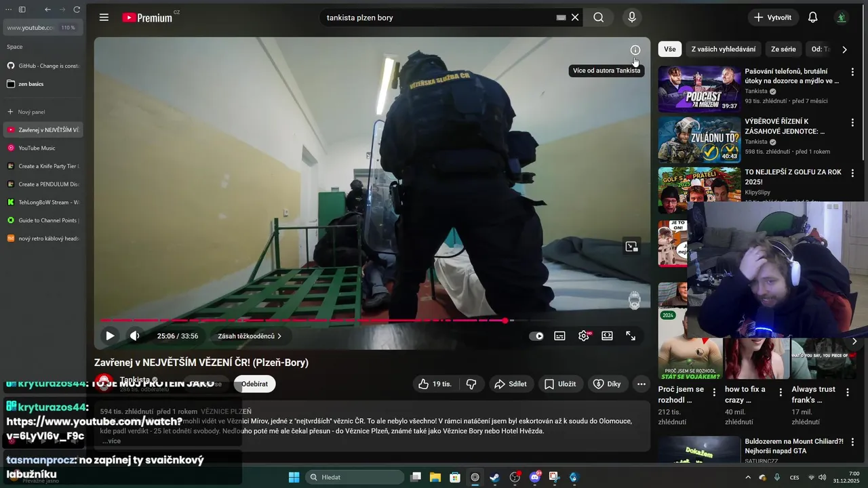The height and width of the screenshot is (488, 868).
Task: Start voice search with microphone
Action: click(632, 18)
